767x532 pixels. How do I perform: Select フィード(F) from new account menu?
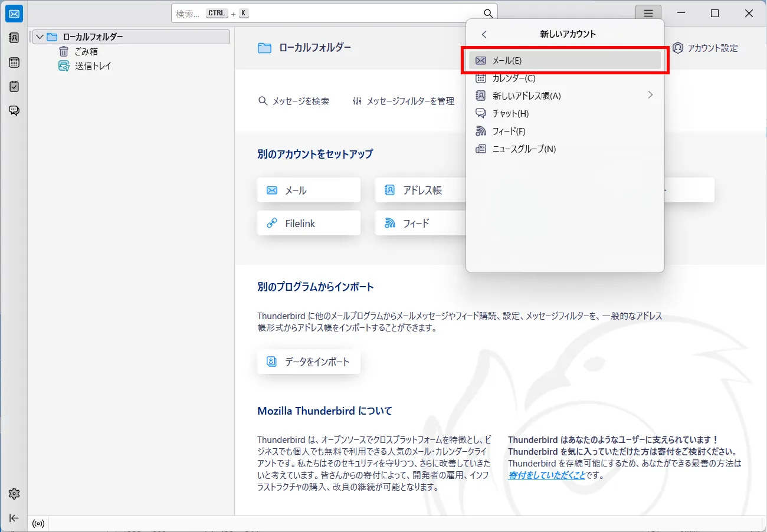(509, 131)
